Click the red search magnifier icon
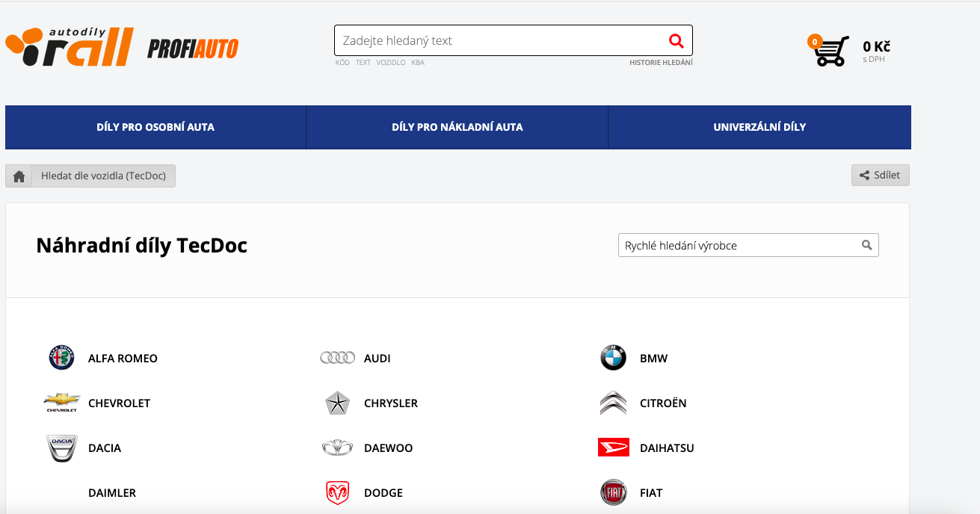 [676, 40]
